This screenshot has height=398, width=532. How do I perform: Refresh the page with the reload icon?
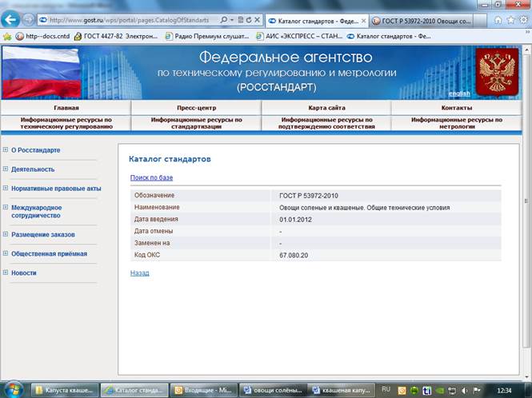[249, 20]
